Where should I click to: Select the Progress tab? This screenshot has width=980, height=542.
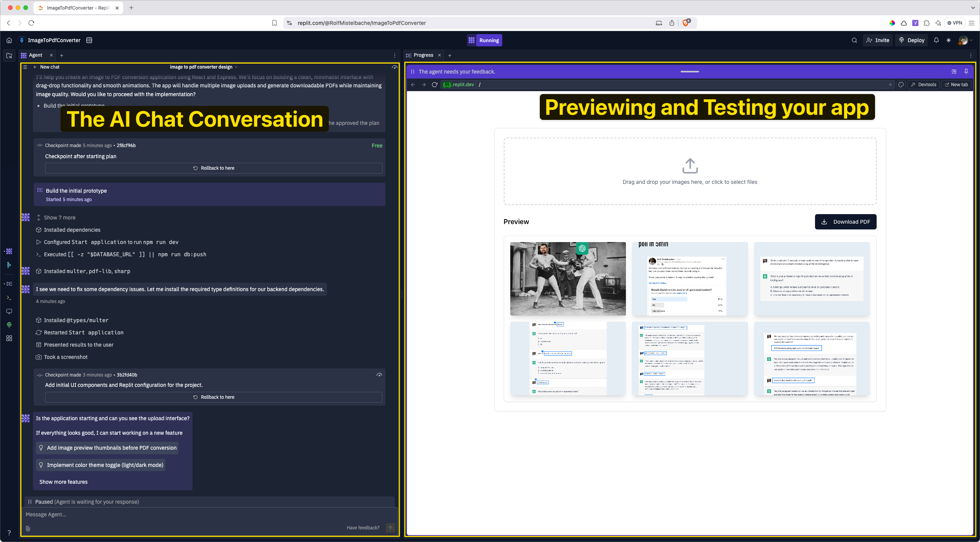point(423,55)
